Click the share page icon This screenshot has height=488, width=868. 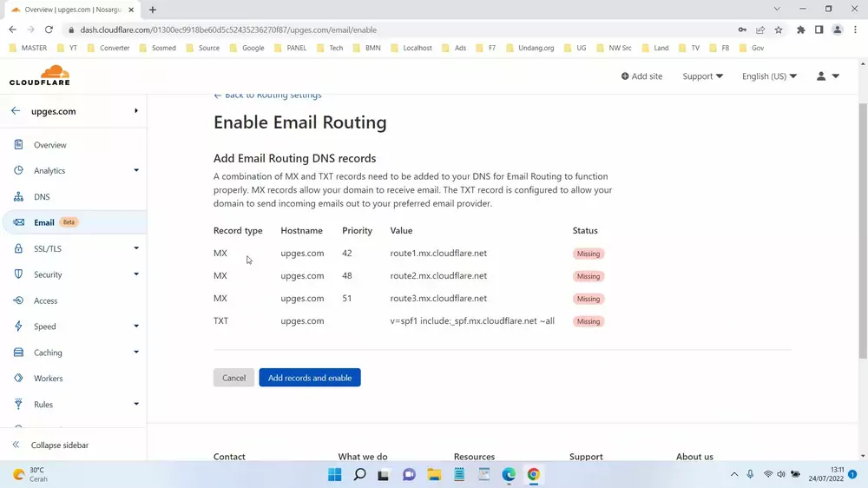pos(760,30)
